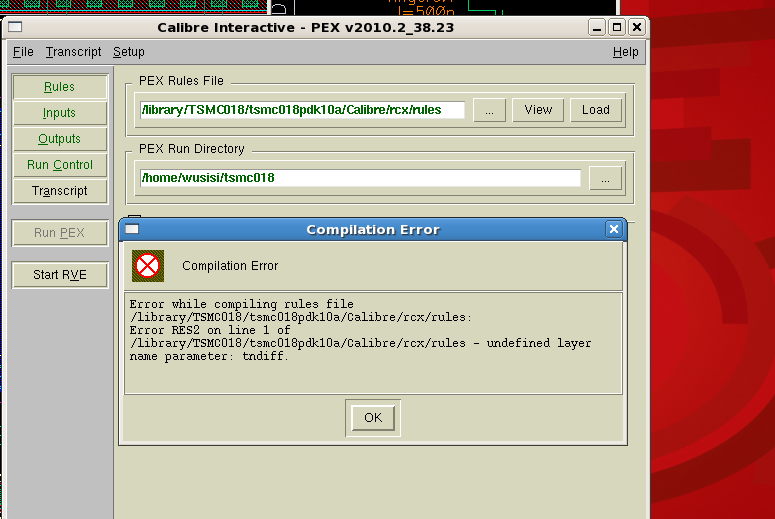Image resolution: width=775 pixels, height=519 pixels.
Task: Edit the PEX Run Directory path field
Action: (360, 178)
